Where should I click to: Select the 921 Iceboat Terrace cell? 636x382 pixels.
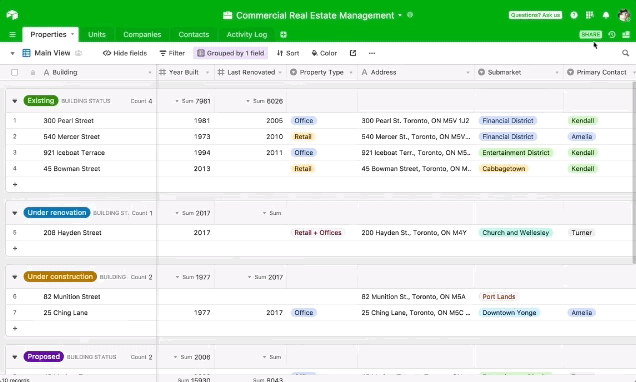coord(81,153)
